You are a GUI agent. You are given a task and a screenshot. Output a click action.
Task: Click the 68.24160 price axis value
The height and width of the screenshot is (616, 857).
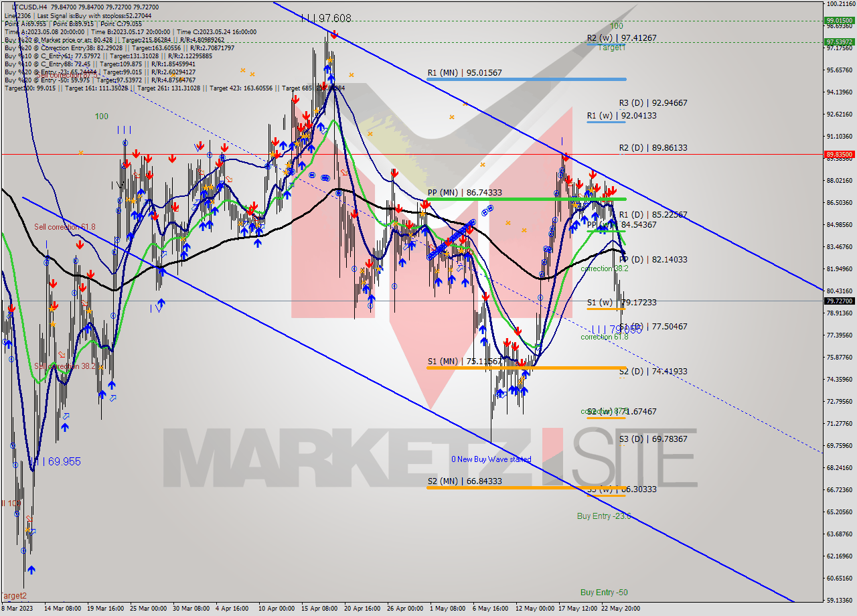pos(840,467)
